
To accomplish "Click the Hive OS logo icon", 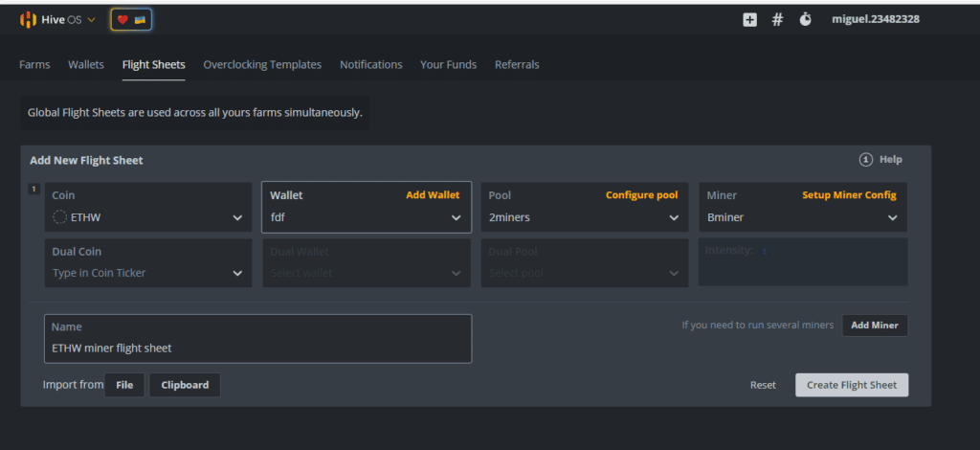I will pyautogui.click(x=28, y=20).
